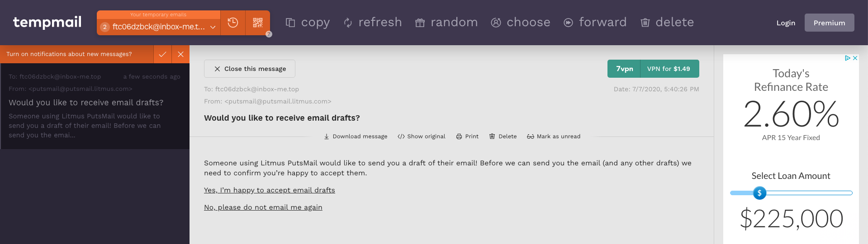Delete the temporary email address

click(667, 22)
